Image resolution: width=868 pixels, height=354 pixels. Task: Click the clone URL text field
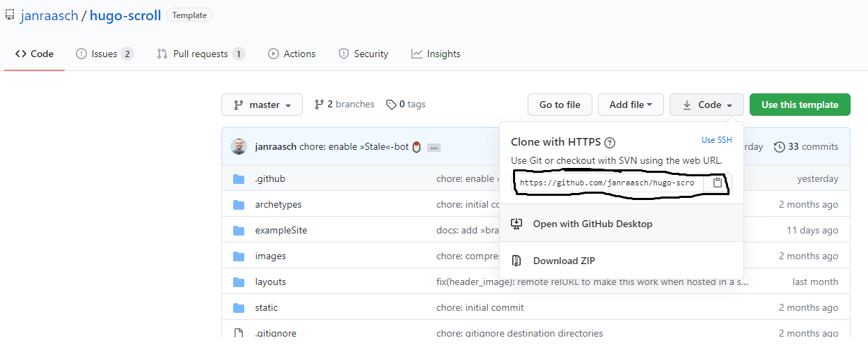(609, 183)
